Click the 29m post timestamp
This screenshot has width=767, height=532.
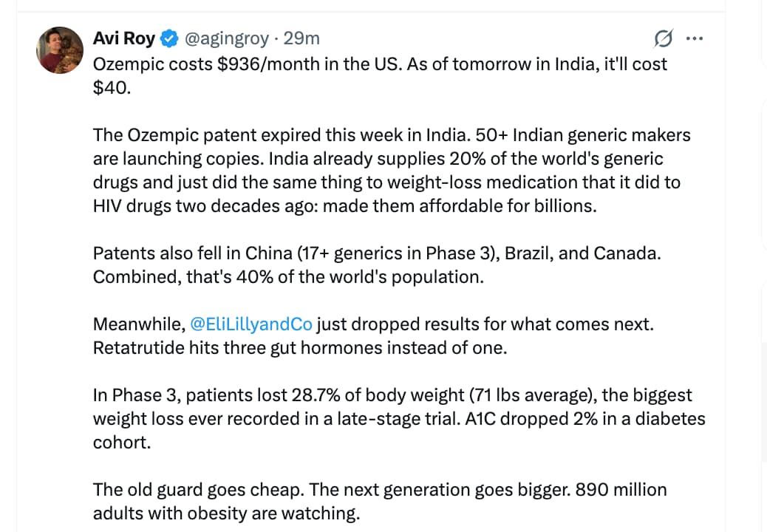pyautogui.click(x=302, y=38)
